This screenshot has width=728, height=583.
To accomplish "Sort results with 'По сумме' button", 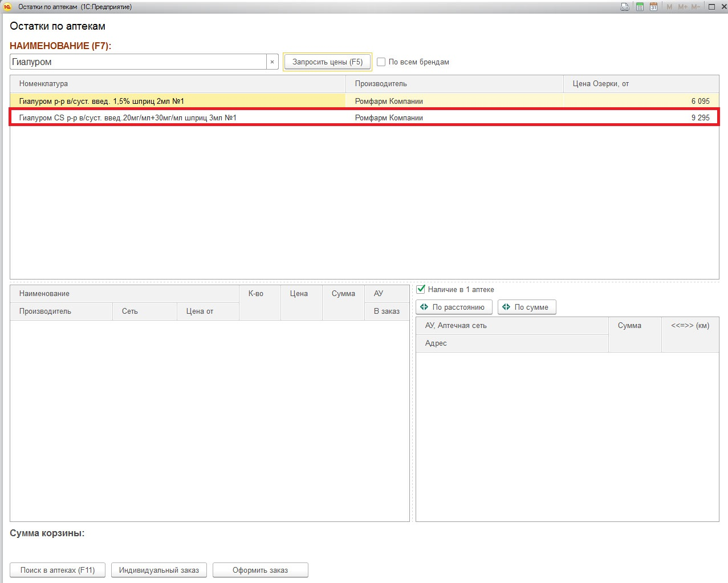I will [x=526, y=307].
